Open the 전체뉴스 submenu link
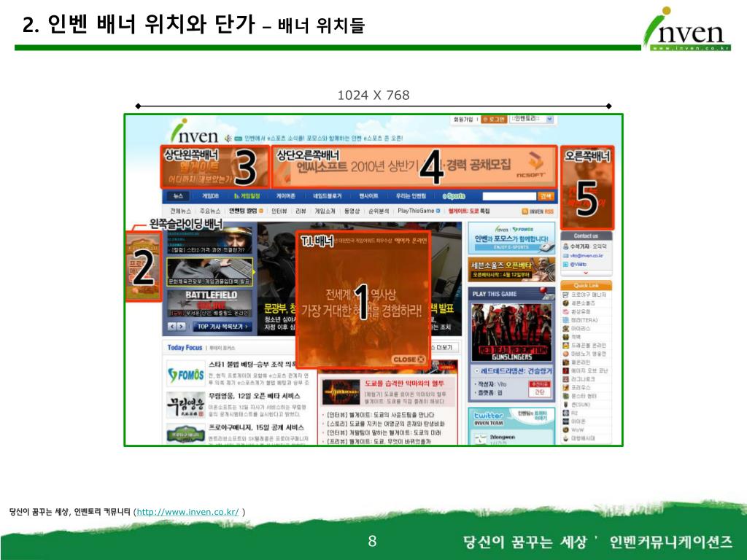Screen dimensions: 747x560 (181, 211)
